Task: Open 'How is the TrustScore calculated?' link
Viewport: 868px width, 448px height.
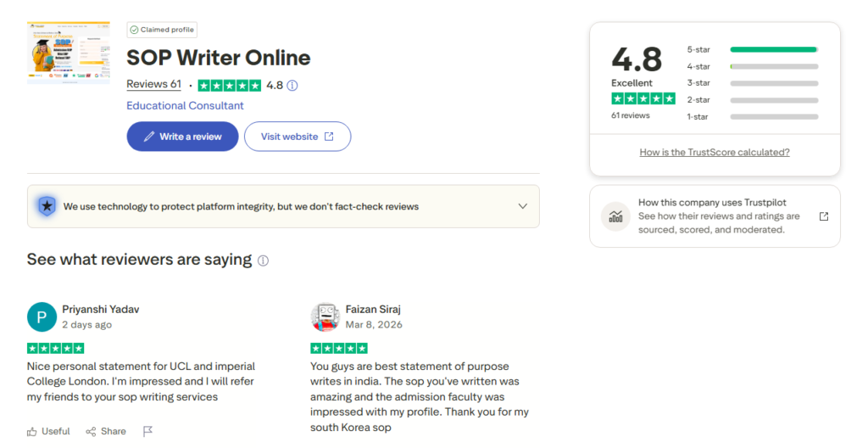Action: click(x=715, y=152)
